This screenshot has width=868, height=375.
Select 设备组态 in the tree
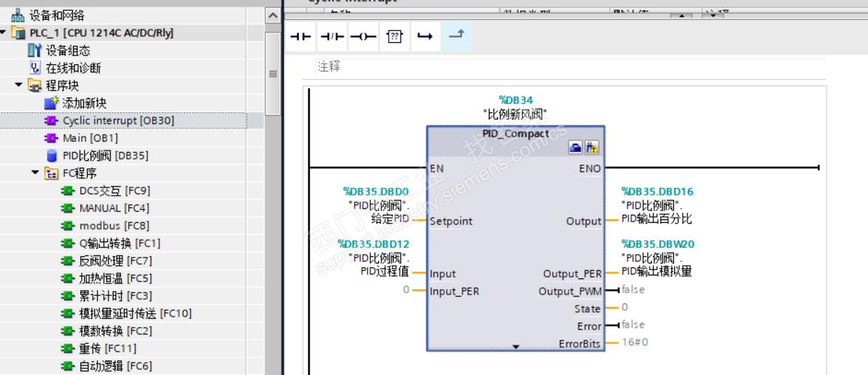(68, 50)
